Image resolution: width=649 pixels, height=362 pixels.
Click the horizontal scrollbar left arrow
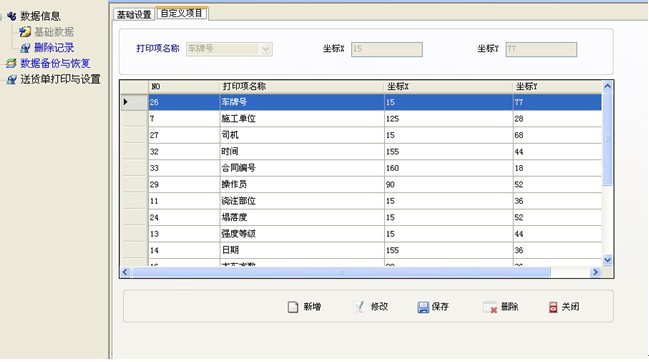[125, 272]
